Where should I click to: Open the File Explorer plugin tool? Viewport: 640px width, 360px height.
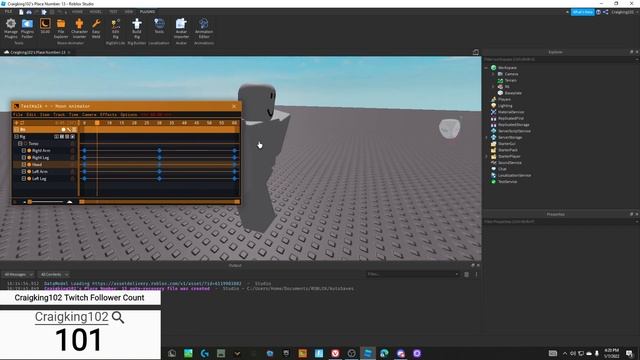tap(61, 28)
